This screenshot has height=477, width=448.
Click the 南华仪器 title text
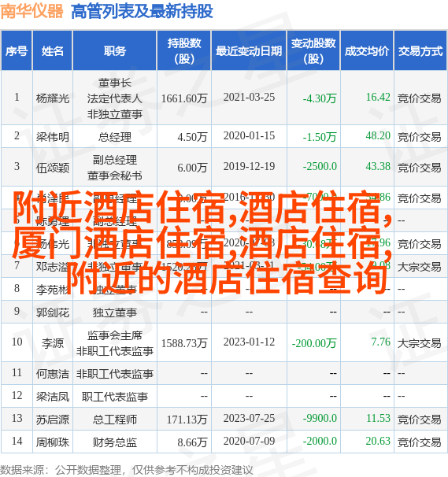32,12
